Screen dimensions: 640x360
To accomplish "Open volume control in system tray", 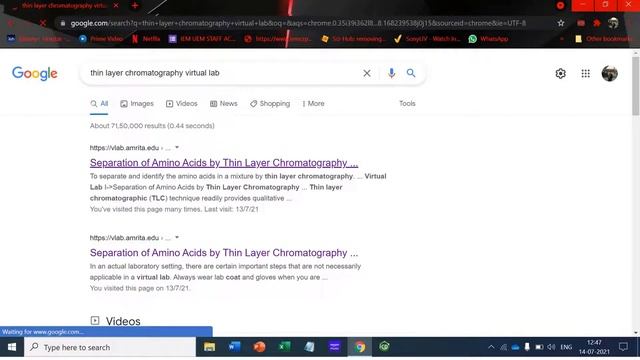I will [x=551, y=347].
